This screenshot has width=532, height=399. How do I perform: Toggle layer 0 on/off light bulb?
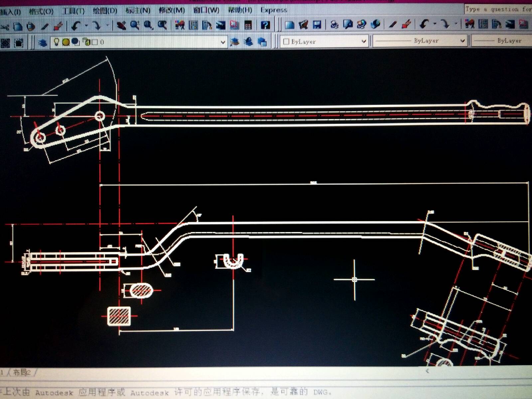click(x=57, y=42)
